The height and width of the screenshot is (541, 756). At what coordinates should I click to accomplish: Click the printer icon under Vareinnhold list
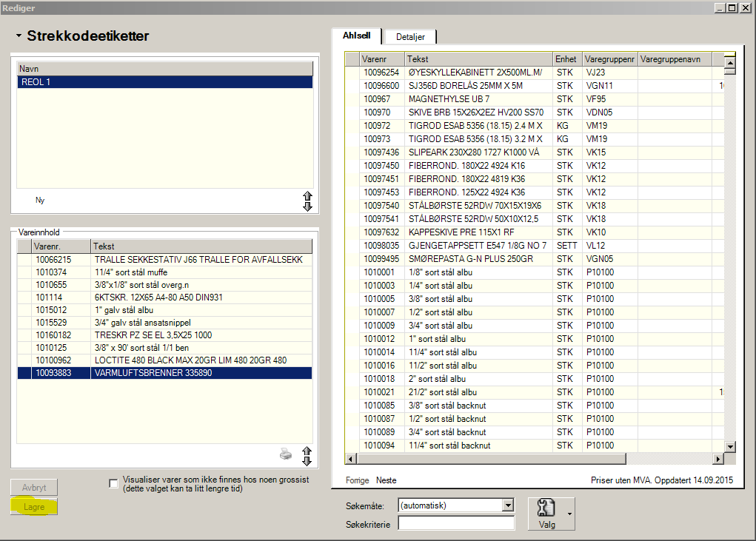(286, 454)
